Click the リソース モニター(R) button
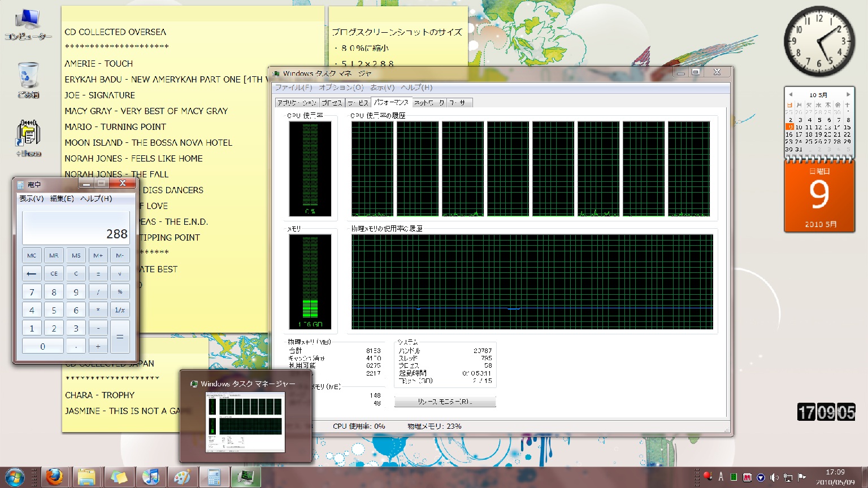The image size is (868, 488). [x=445, y=402]
